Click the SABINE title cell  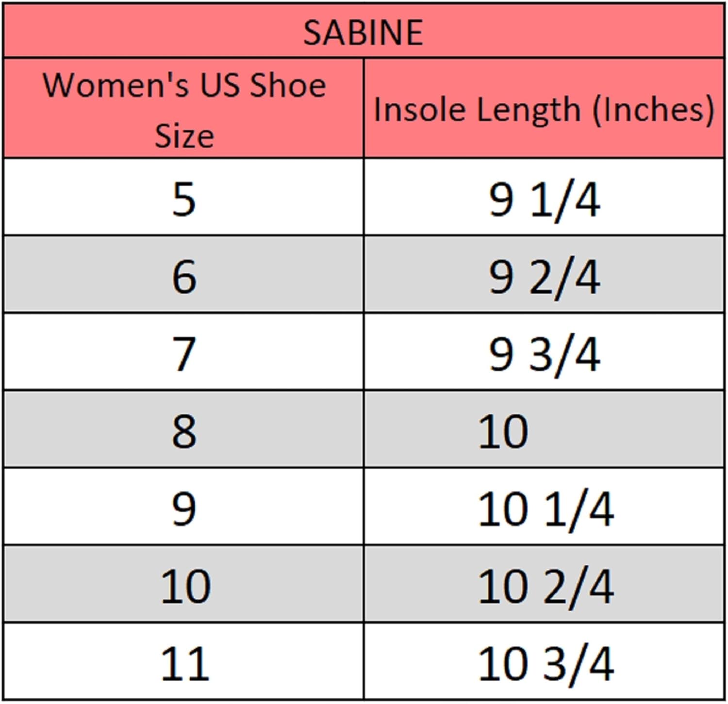(364, 32)
